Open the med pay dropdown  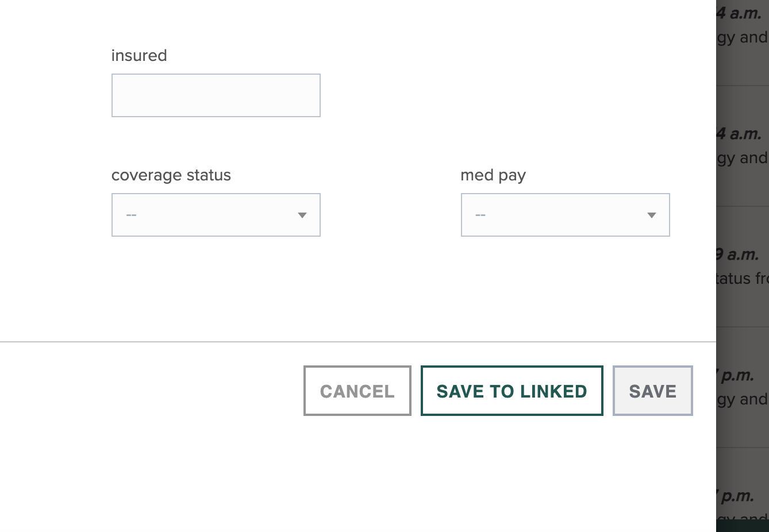click(565, 215)
